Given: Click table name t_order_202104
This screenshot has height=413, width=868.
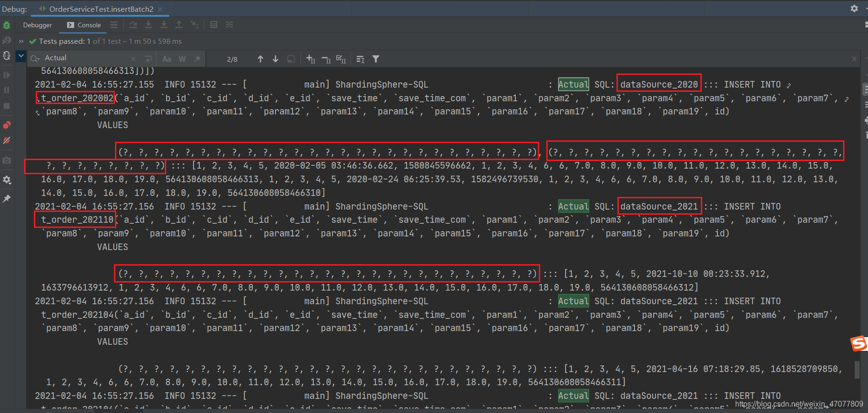Looking at the screenshot, I should [x=77, y=315].
